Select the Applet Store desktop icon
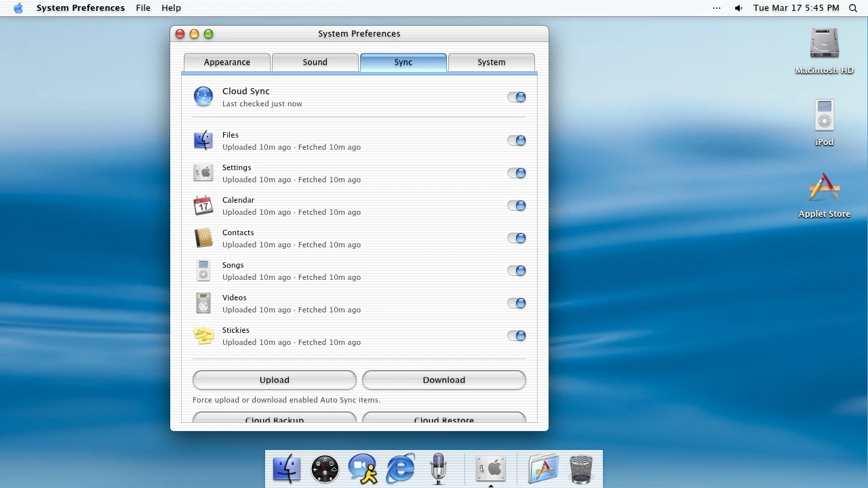Screen dimensions: 868x488 pos(825,195)
